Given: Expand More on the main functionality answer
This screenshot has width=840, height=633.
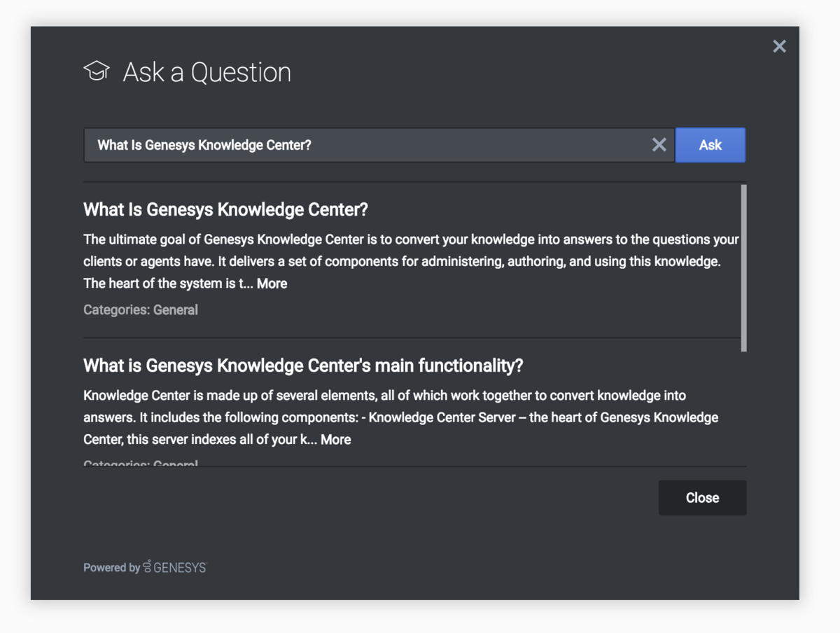Looking at the screenshot, I should [x=336, y=440].
